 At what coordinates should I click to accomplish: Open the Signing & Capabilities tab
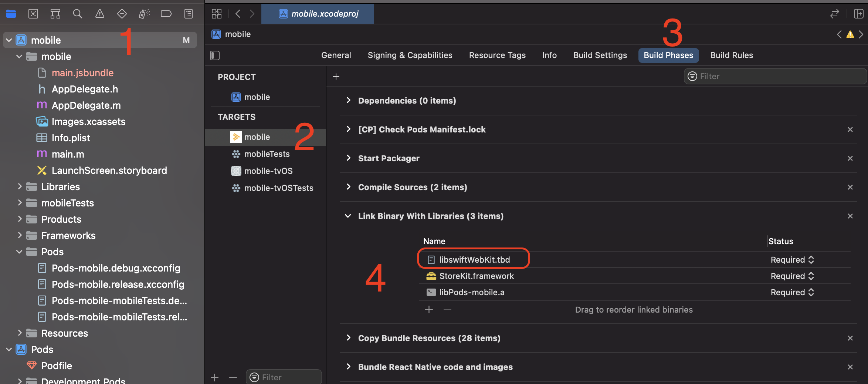[410, 55]
